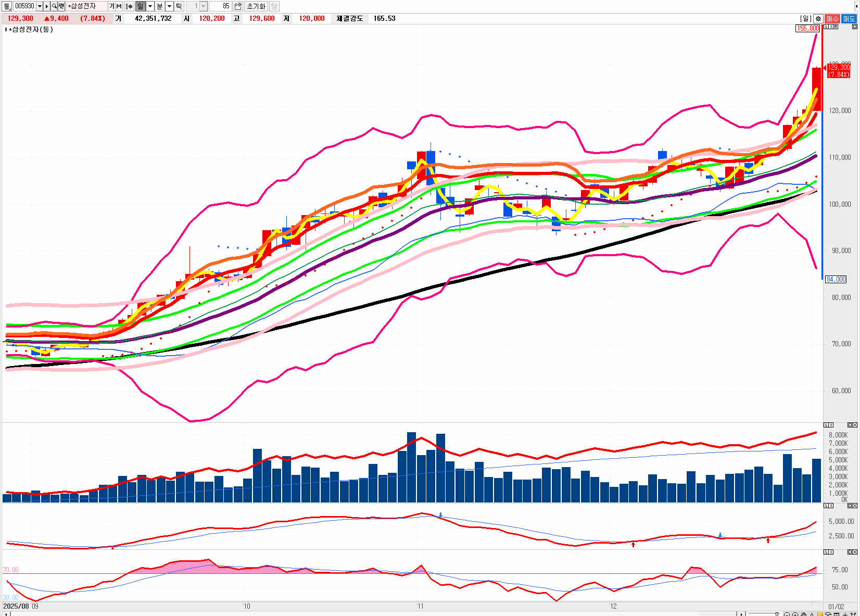Click the 관 watchlist button
The width and height of the screenshot is (860, 616).
tap(61, 6)
